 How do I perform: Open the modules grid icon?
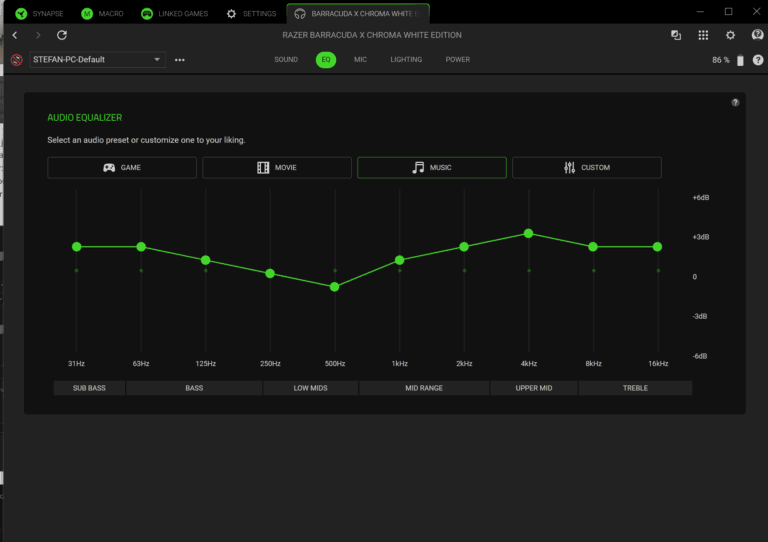tap(703, 35)
